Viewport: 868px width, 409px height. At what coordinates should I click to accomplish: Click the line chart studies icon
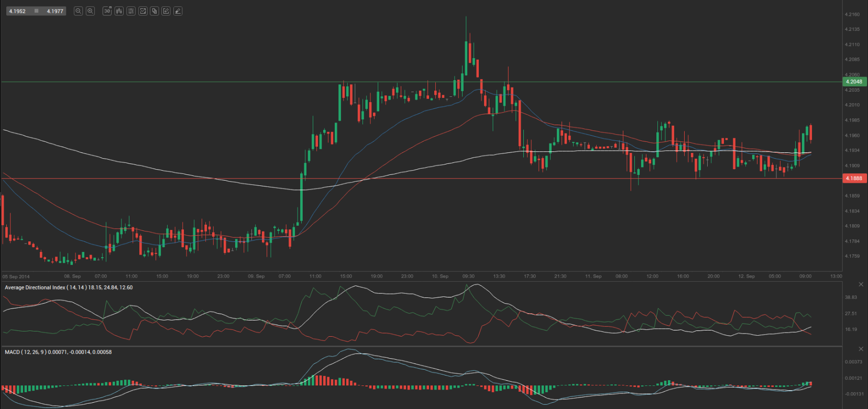142,11
